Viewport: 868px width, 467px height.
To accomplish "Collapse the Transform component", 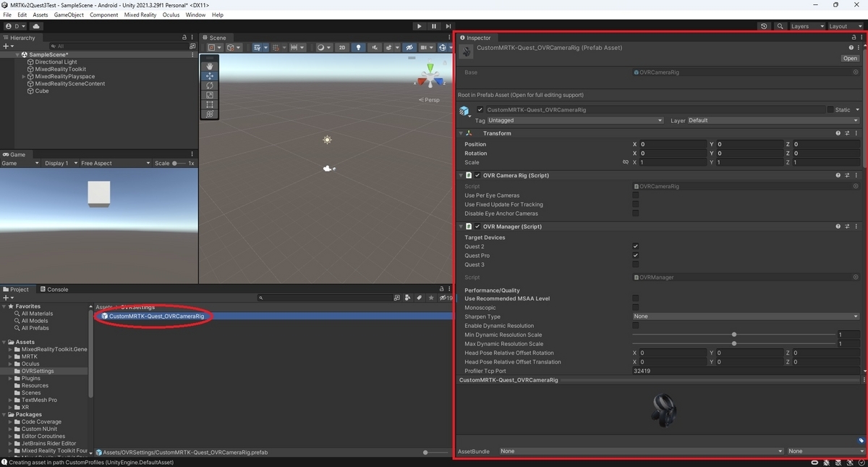I will click(x=462, y=133).
